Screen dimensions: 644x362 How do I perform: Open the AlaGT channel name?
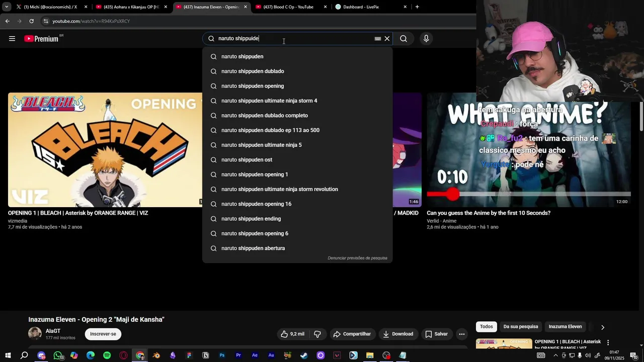[x=53, y=331]
